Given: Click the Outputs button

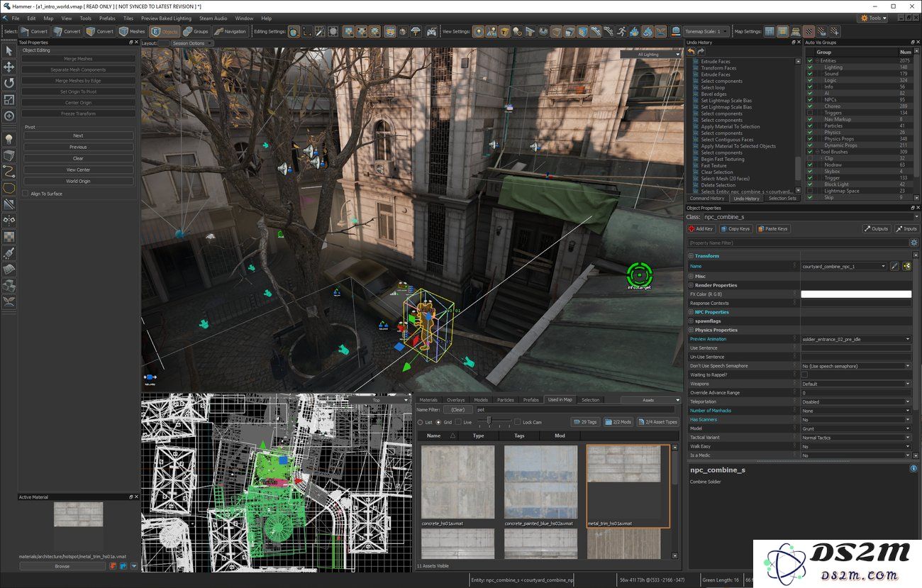Looking at the screenshot, I should click(877, 229).
